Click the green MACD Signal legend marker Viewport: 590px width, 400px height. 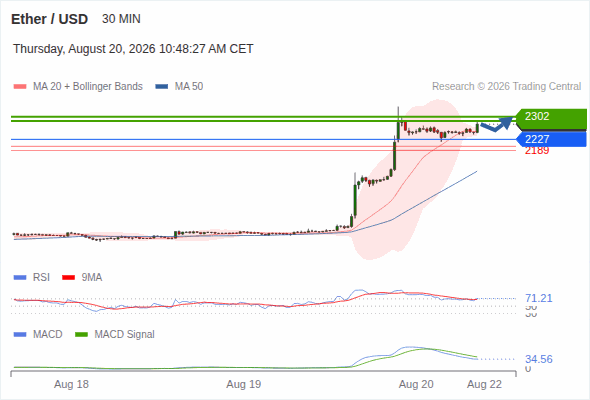click(81, 335)
